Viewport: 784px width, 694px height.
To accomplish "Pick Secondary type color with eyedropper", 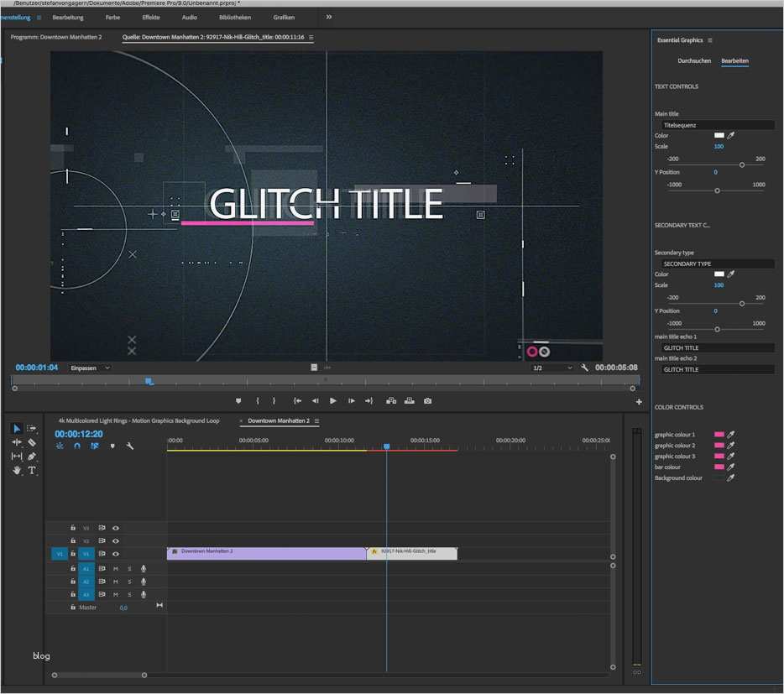I will [x=731, y=274].
